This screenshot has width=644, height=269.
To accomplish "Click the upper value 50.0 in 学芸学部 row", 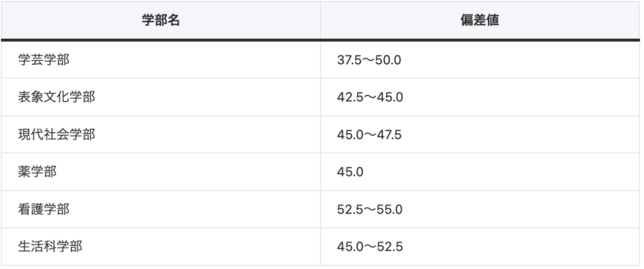I will (389, 60).
